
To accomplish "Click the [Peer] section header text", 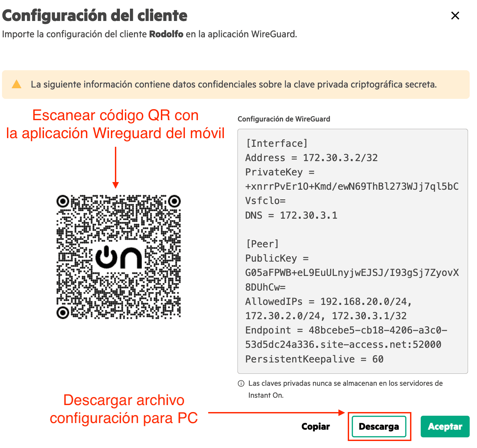I will point(262,244).
